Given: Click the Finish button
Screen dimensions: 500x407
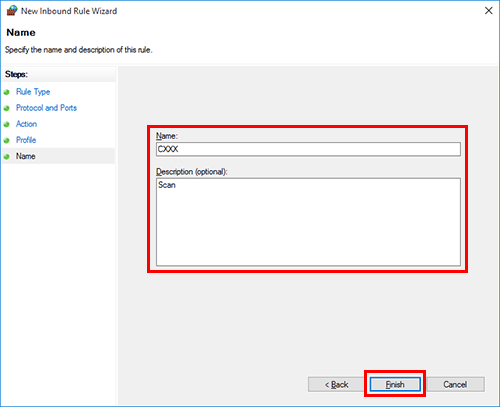Looking at the screenshot, I should coord(395,384).
